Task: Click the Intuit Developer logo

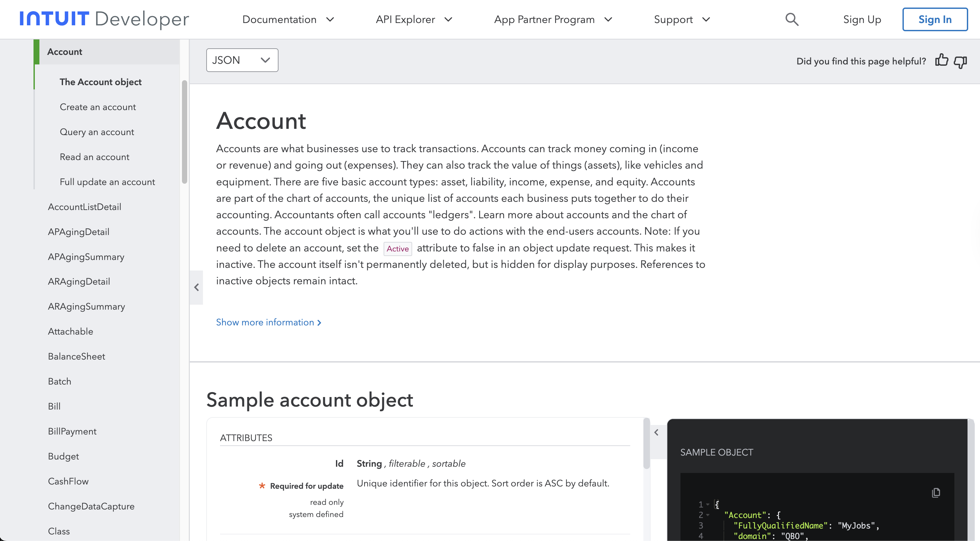Action: (x=104, y=19)
